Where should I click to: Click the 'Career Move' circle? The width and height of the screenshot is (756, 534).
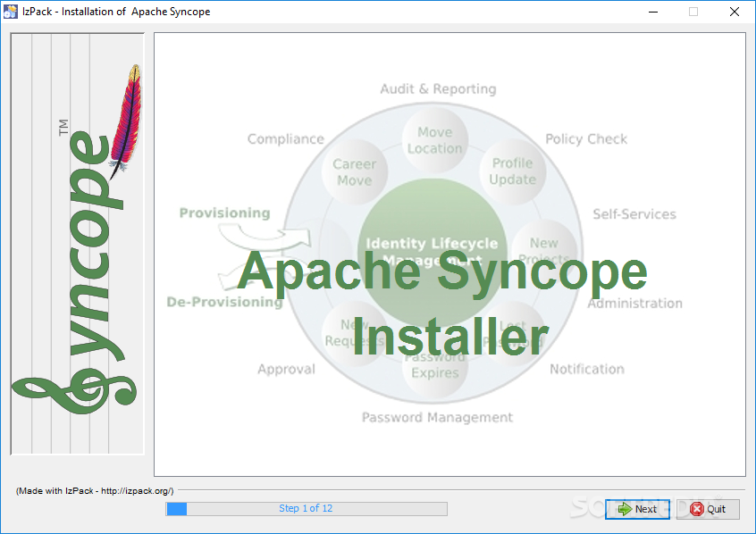(x=355, y=172)
